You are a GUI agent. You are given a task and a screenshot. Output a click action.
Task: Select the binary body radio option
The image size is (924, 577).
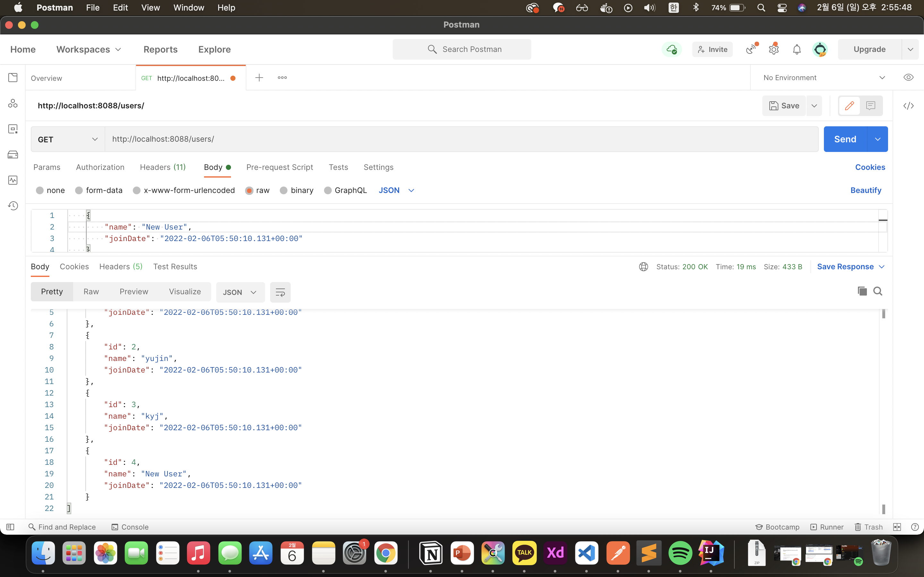(284, 190)
